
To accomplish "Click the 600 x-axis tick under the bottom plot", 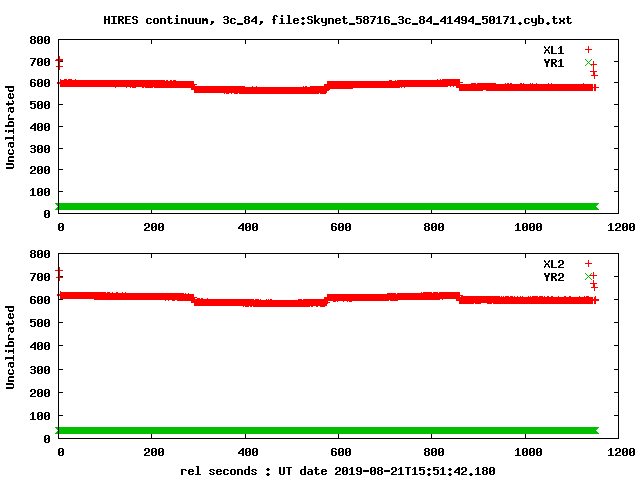I will (341, 452).
